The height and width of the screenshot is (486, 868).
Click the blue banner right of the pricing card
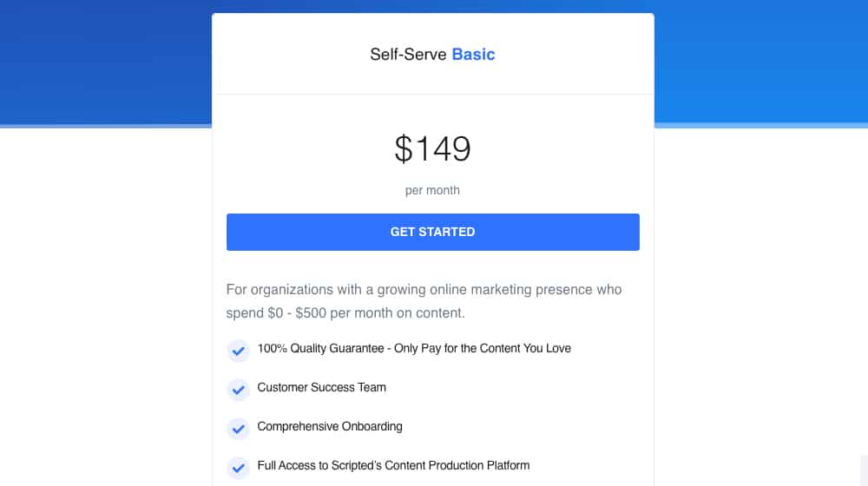pos(761,62)
